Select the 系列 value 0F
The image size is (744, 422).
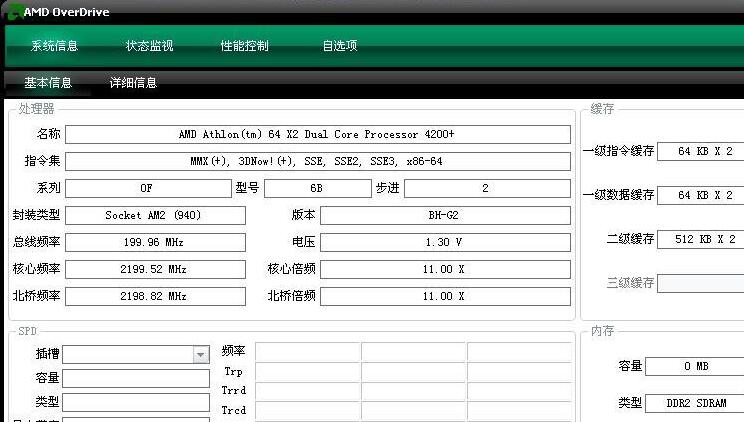[148, 188]
